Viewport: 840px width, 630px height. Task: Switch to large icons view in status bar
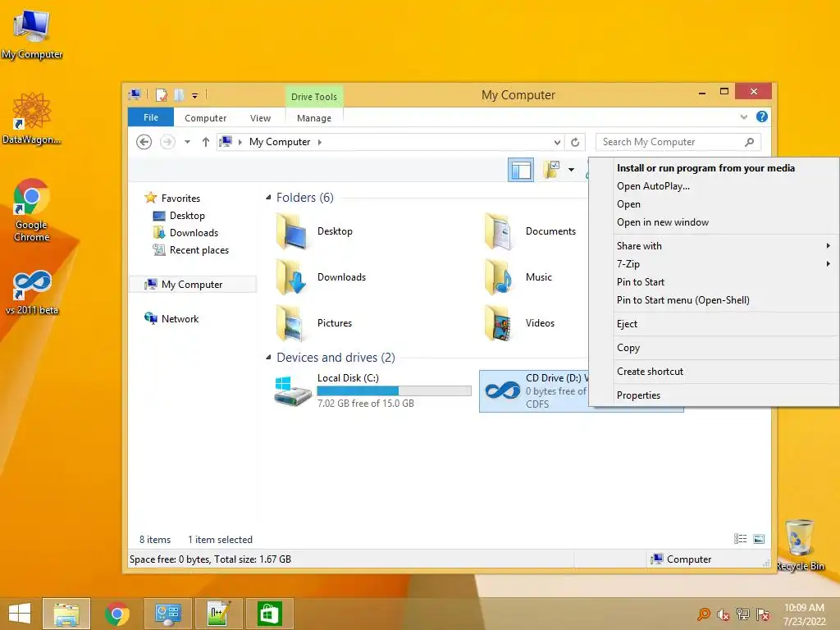[x=759, y=539]
